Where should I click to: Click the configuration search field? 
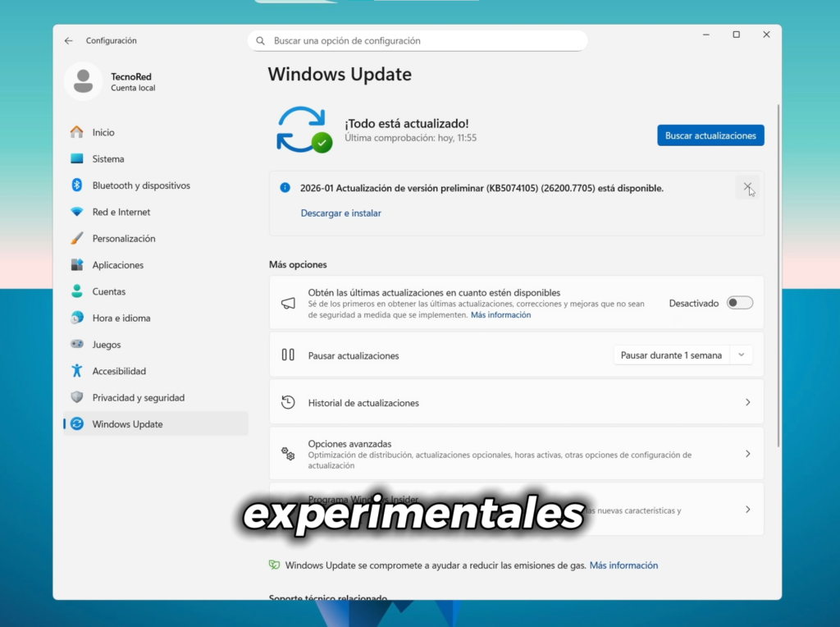tap(418, 40)
